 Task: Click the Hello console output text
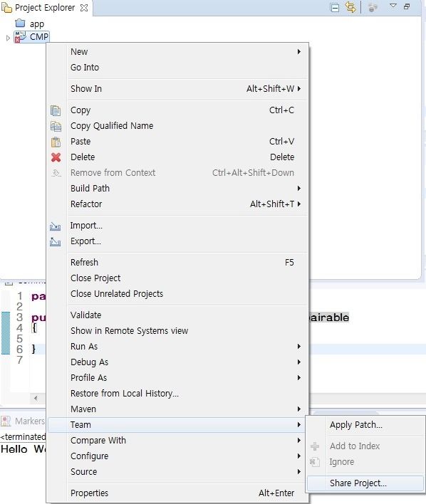14,449
